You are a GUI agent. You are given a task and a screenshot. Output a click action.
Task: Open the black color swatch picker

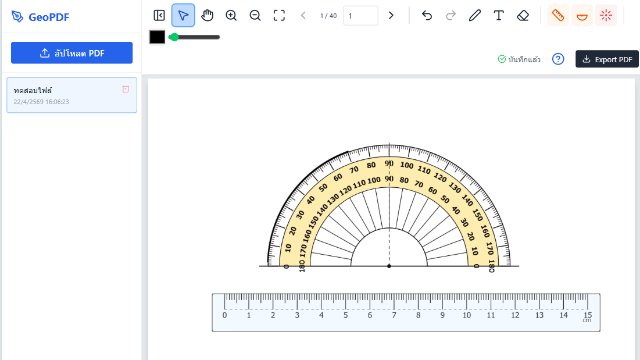[157, 37]
